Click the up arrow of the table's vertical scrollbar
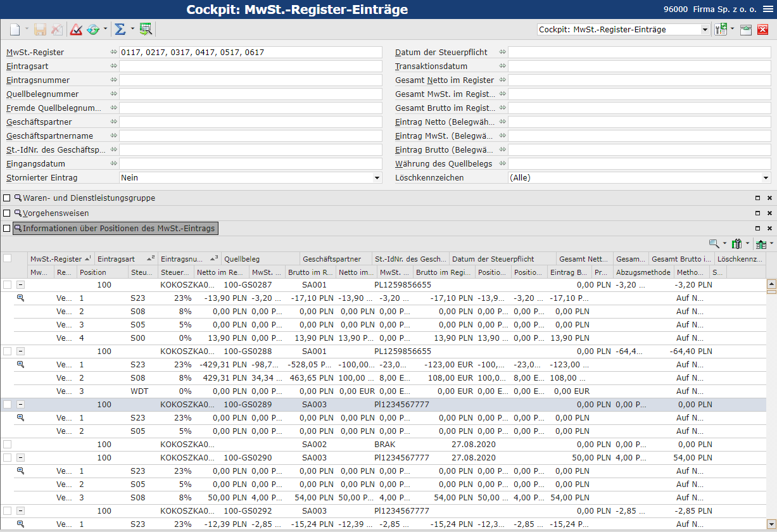 tap(771, 284)
